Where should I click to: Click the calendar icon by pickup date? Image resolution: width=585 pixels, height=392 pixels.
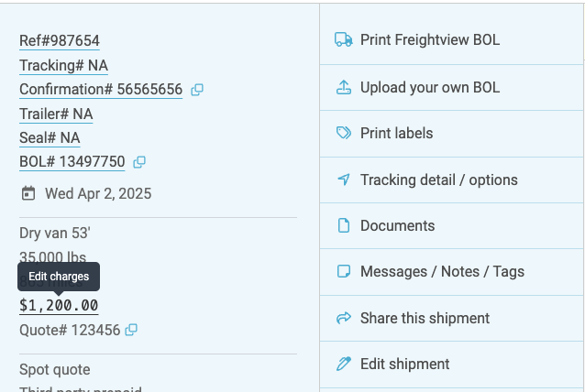coord(28,193)
